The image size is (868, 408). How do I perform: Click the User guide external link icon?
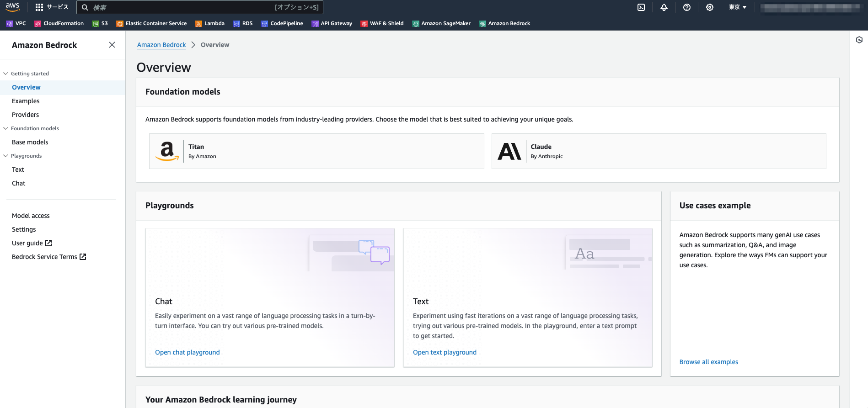[48, 243]
